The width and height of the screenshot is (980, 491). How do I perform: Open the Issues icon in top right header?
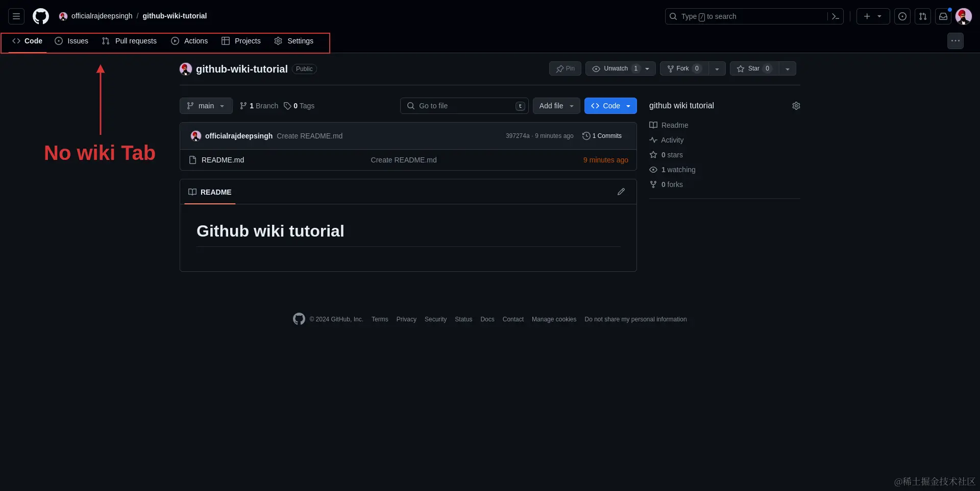point(902,16)
